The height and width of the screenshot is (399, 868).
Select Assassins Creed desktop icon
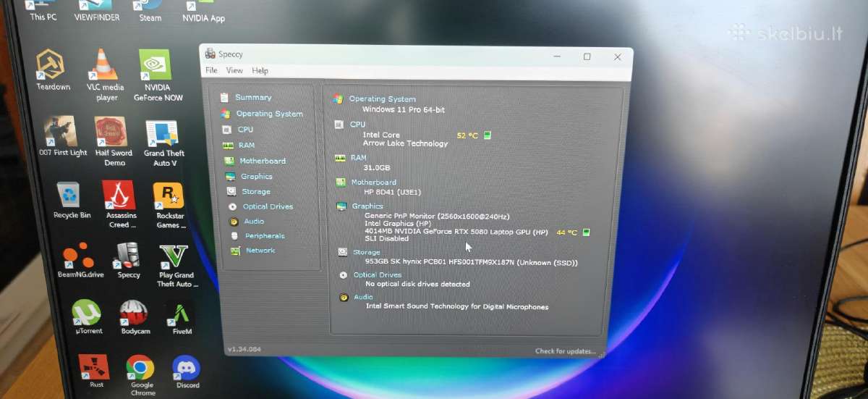(x=121, y=205)
